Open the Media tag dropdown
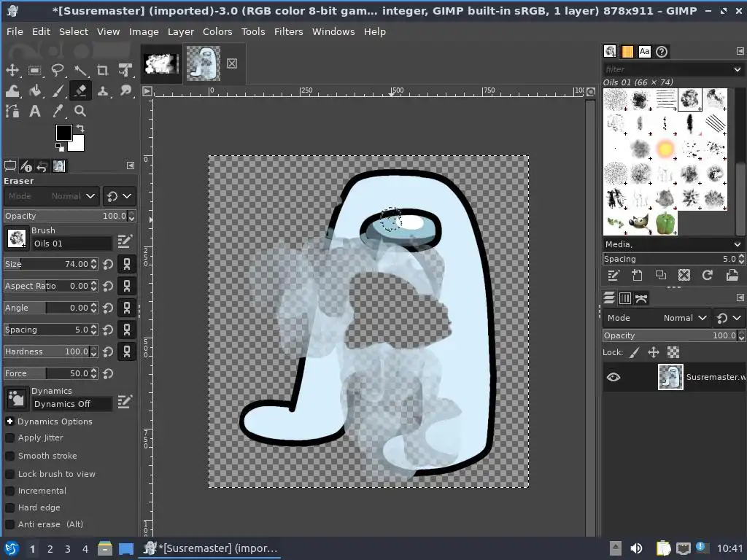 coord(673,244)
